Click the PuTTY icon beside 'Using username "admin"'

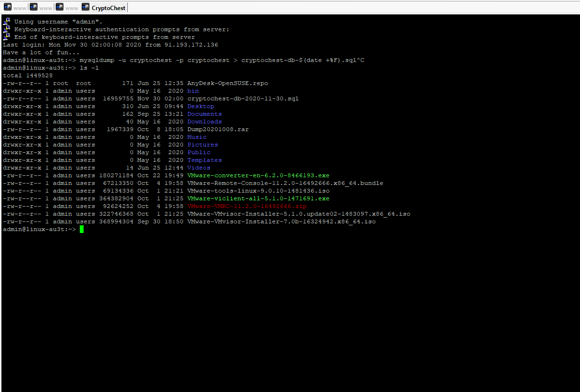6,21
